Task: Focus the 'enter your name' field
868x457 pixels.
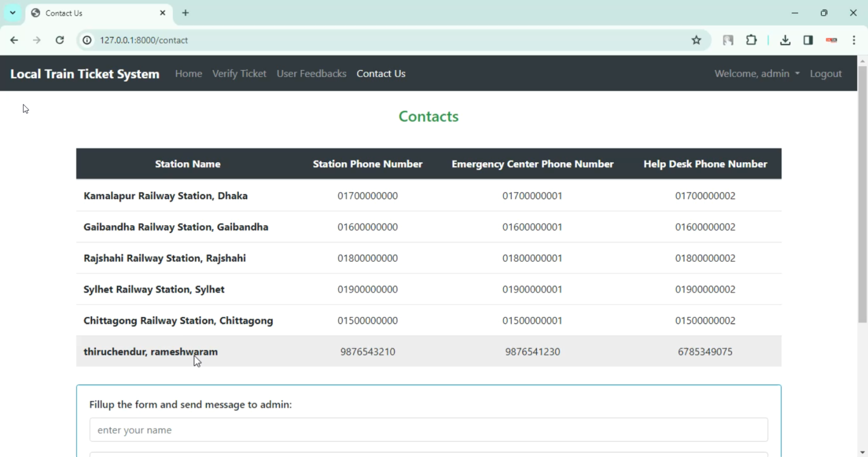Action: coord(428,430)
